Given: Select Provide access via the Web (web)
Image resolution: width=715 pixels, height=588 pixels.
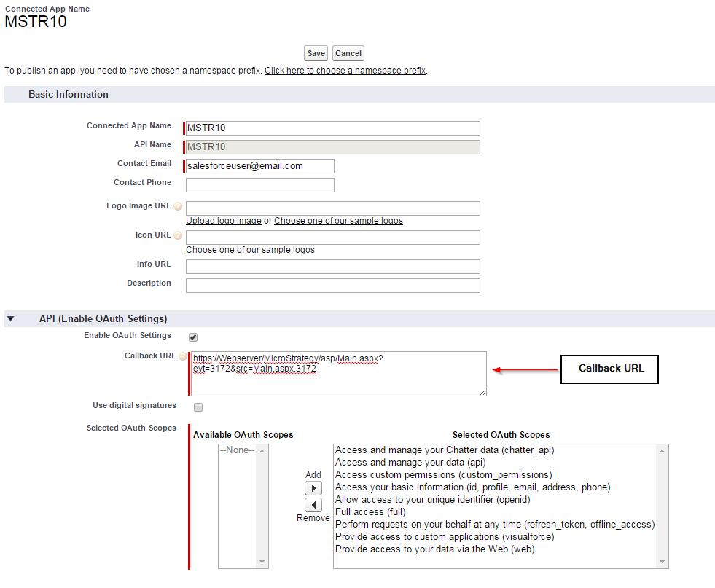Looking at the screenshot, I should pos(434,549).
